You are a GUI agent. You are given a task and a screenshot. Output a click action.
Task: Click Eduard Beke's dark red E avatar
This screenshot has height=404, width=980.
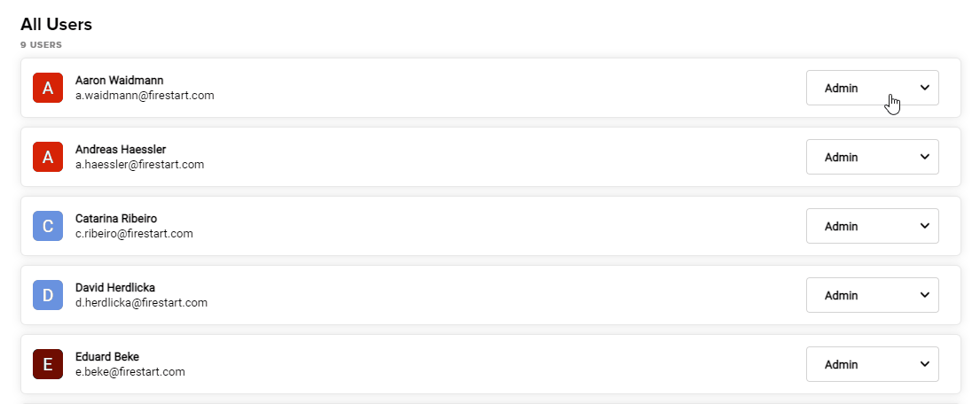[x=48, y=364]
